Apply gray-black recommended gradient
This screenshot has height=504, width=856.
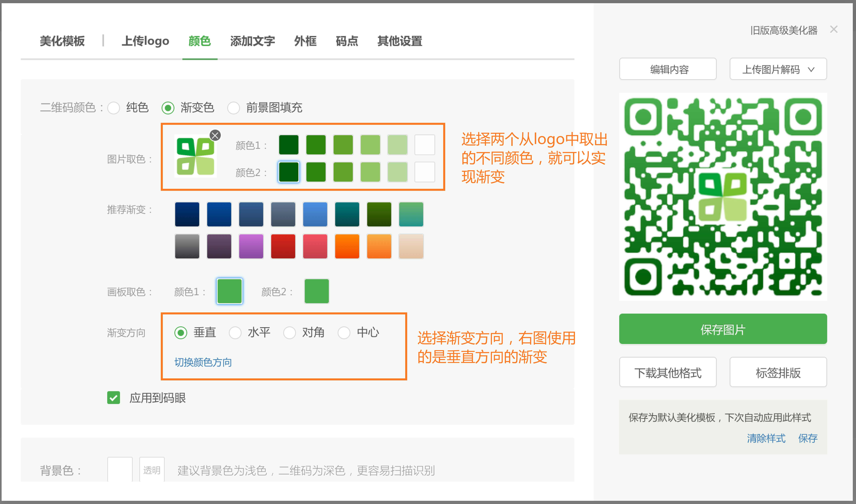point(187,246)
